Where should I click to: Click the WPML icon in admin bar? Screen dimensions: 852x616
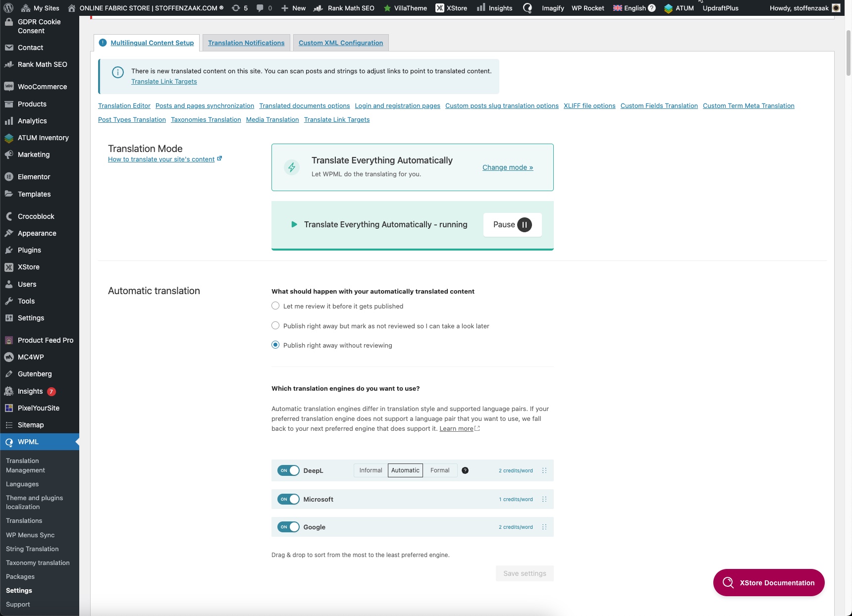click(x=528, y=8)
